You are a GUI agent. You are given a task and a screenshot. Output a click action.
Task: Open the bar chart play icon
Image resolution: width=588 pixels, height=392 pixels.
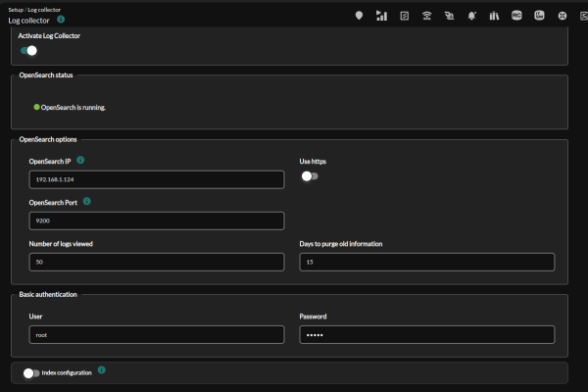pos(381,16)
